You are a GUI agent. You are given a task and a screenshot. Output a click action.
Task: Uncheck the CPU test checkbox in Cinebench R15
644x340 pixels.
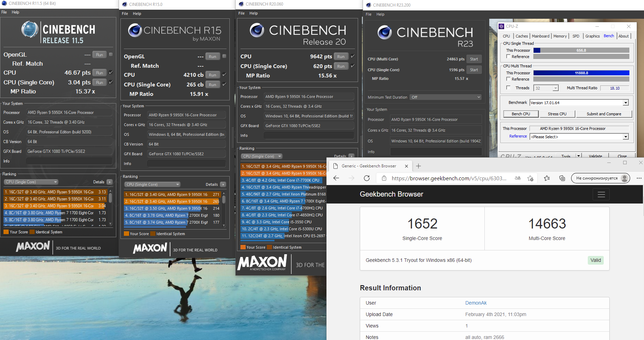pos(224,75)
